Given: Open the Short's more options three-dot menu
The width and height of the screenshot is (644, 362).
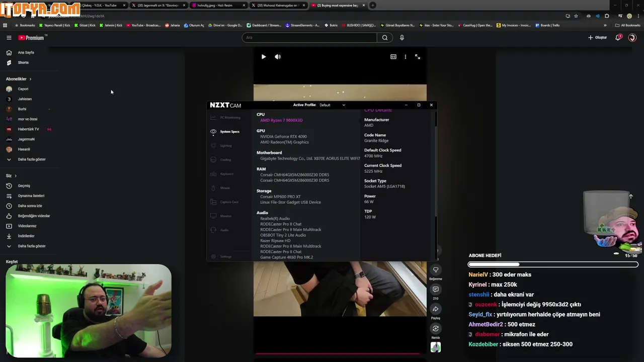Looking at the screenshot, I should 406,57.
